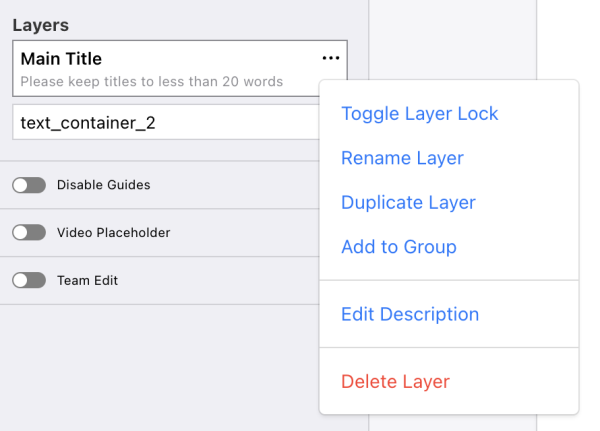Open the Main Title layer options ellipsis
The image size is (600, 431).
point(331,59)
